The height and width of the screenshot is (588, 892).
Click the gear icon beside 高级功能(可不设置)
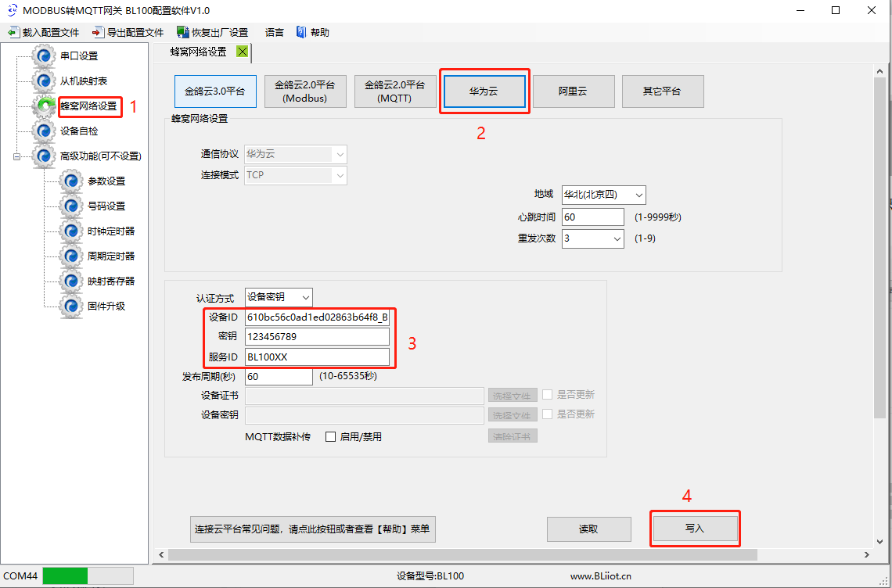[x=43, y=156]
